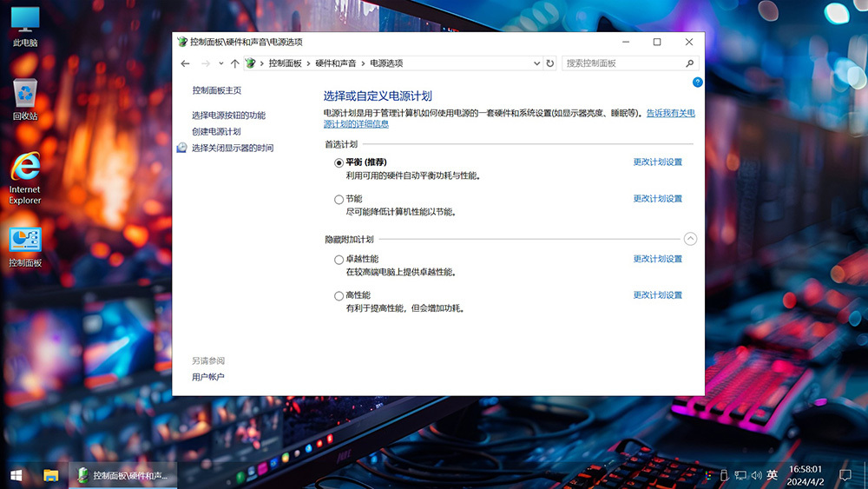Open the address bar history dropdown
Viewport: 868px width, 489px height.
click(536, 63)
